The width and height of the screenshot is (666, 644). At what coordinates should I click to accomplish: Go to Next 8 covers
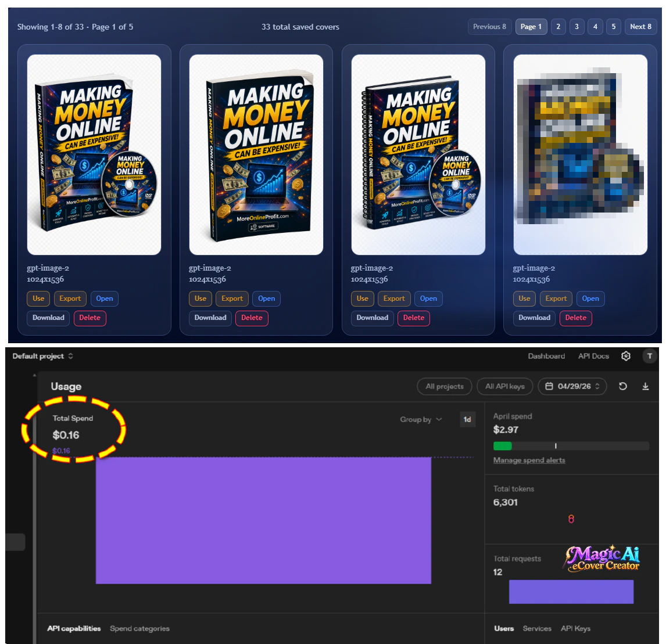(x=640, y=27)
